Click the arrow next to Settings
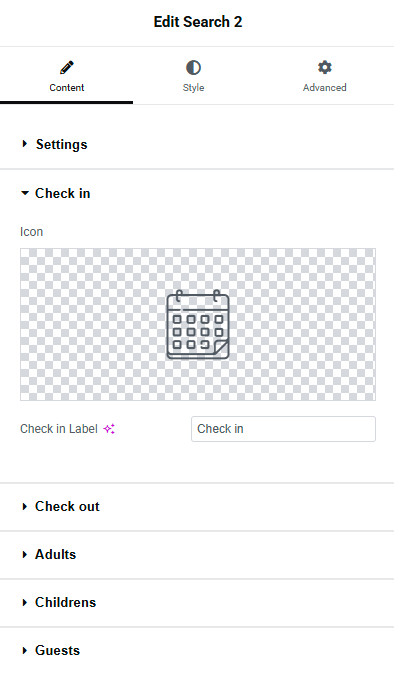Screen dimensions: 394x674 tap(24, 144)
